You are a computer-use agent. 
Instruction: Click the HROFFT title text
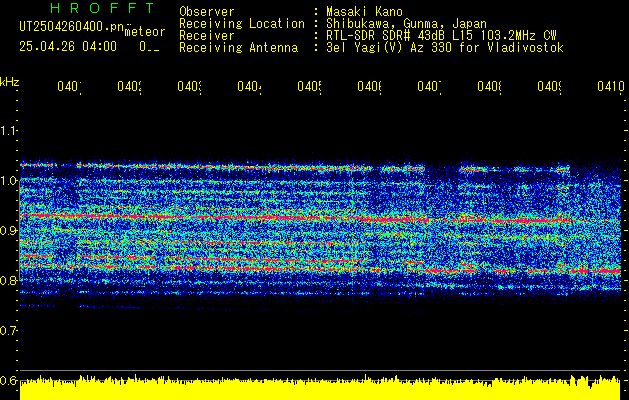[x=102, y=8]
